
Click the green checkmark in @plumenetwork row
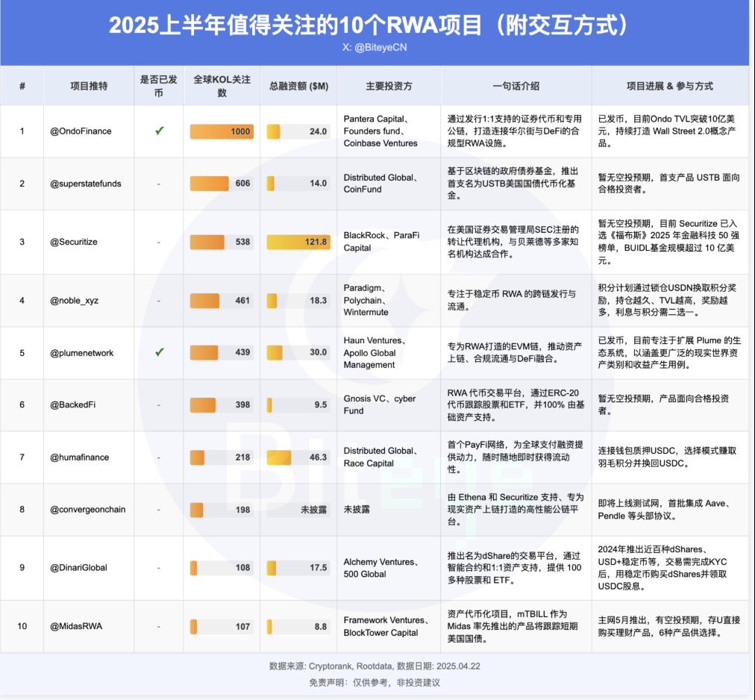click(x=160, y=352)
